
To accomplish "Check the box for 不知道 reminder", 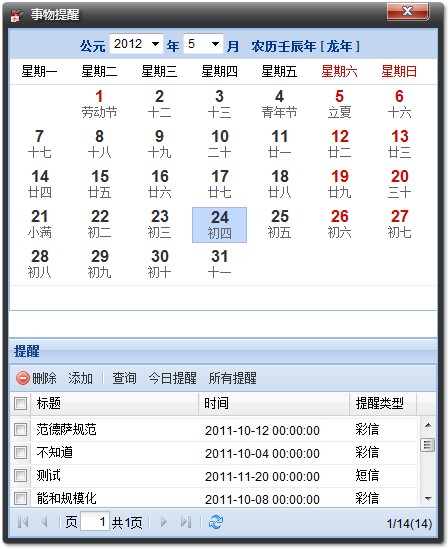I will tap(20, 452).
